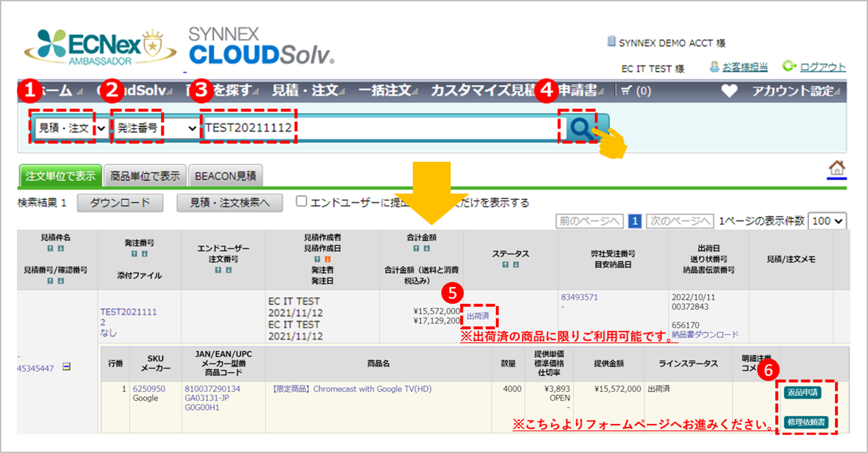Sort ascending by ステータス

click(505, 265)
